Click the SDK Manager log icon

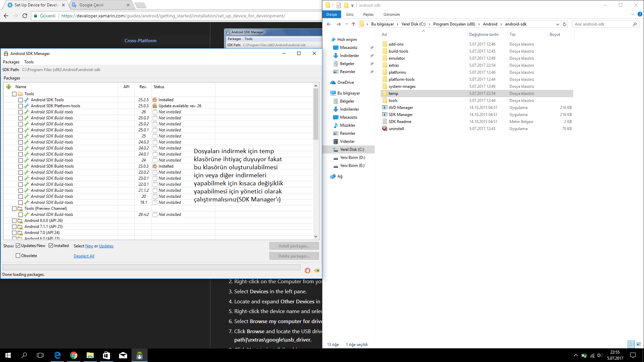pos(317,270)
